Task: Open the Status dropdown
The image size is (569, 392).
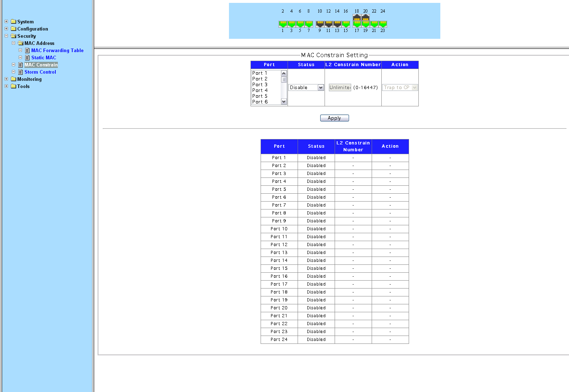Action: click(321, 88)
